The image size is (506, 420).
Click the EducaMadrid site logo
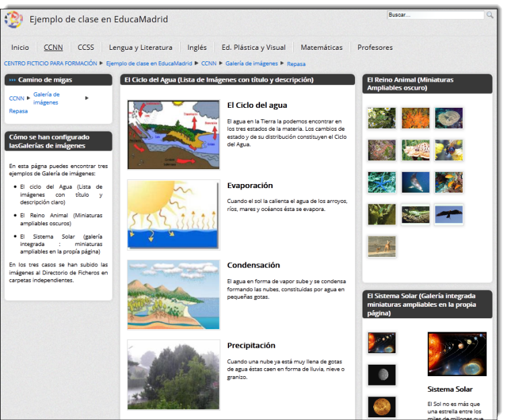point(13,20)
